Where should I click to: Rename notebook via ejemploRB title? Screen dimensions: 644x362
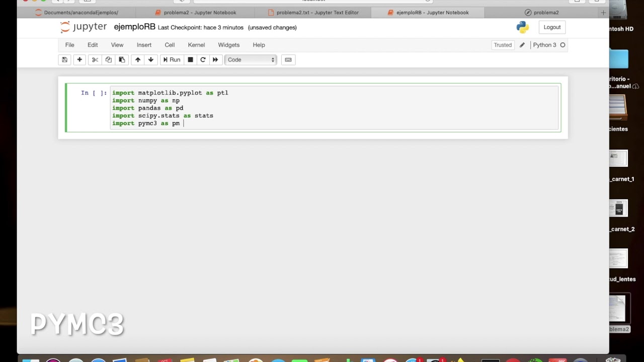tap(134, 27)
